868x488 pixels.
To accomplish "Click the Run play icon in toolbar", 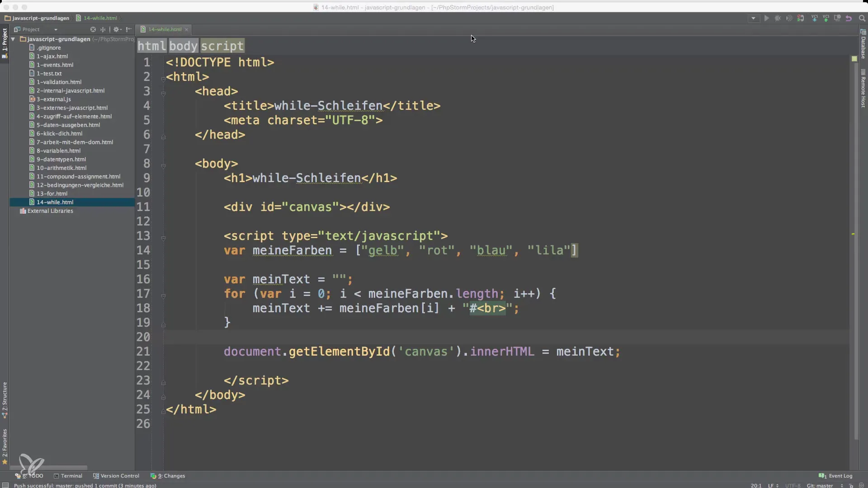I will [766, 19].
